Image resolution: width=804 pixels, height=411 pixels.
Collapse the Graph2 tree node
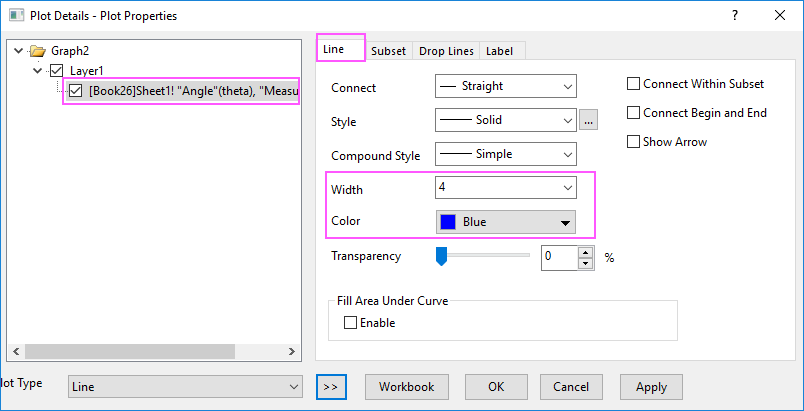tap(18, 51)
